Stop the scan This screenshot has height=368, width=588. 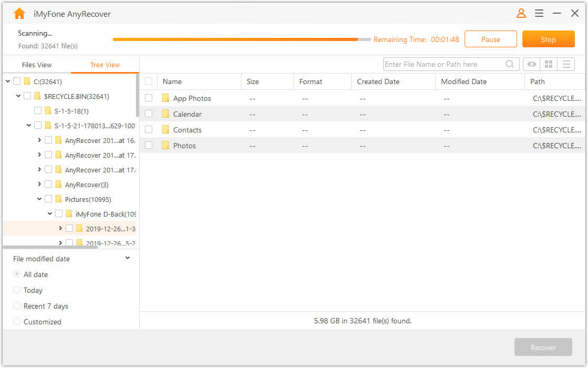click(548, 39)
